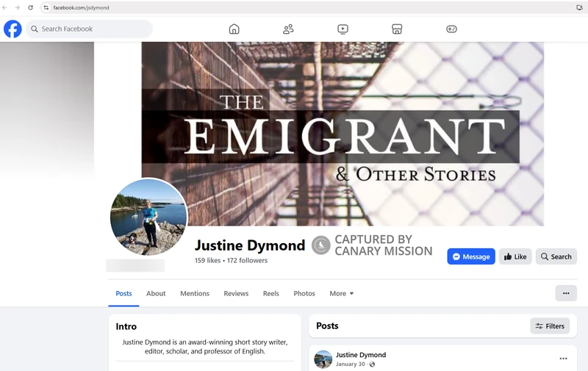Click the Search button on profile
The width and height of the screenshot is (588, 371).
556,256
